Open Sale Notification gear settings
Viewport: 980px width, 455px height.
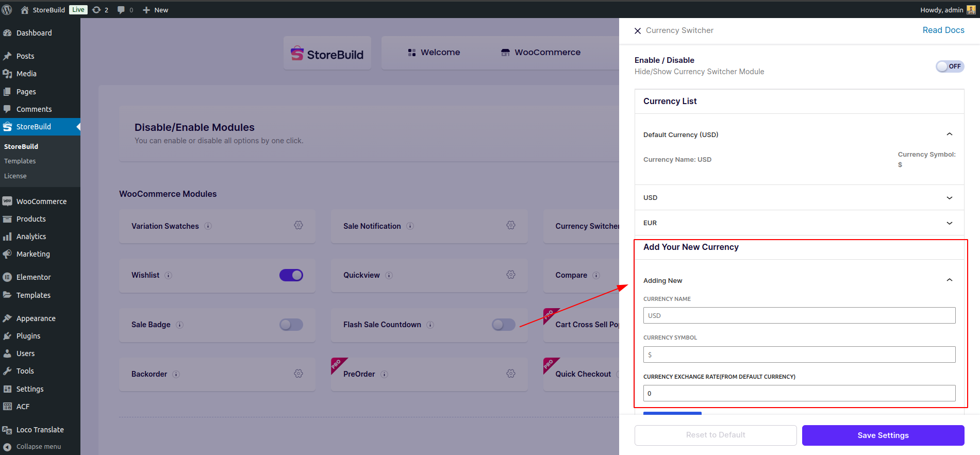(511, 225)
